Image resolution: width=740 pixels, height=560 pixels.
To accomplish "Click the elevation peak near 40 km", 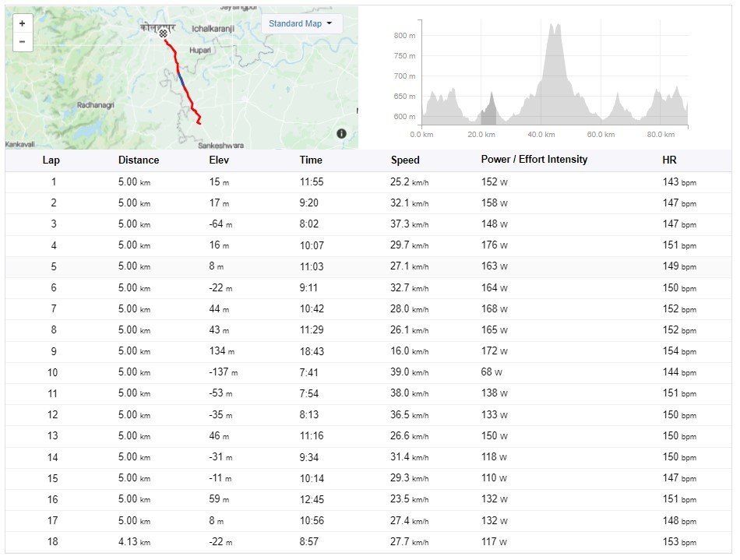I will tap(555, 31).
